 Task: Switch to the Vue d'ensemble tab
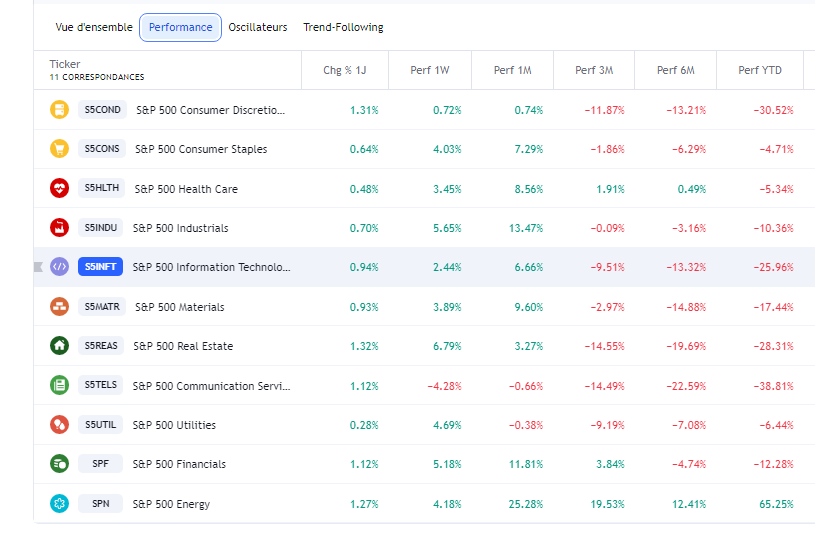coord(94,27)
